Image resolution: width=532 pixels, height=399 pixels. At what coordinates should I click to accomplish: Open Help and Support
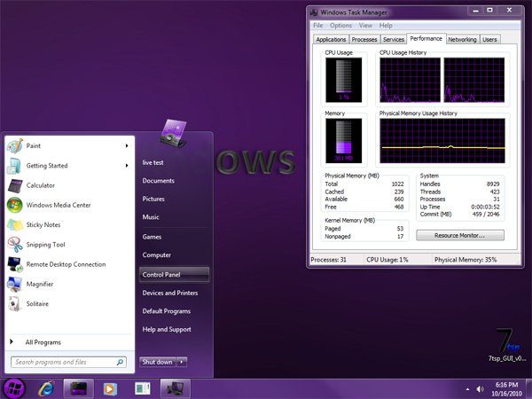(167, 330)
